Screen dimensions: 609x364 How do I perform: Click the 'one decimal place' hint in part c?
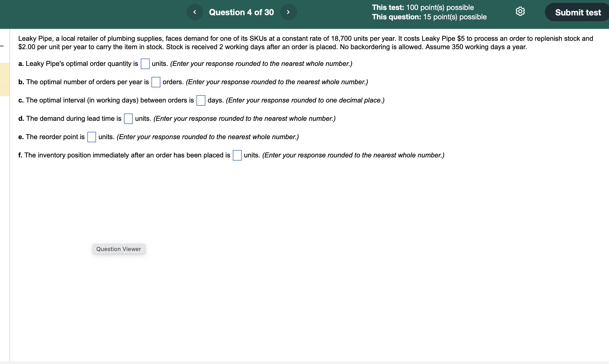[305, 100]
